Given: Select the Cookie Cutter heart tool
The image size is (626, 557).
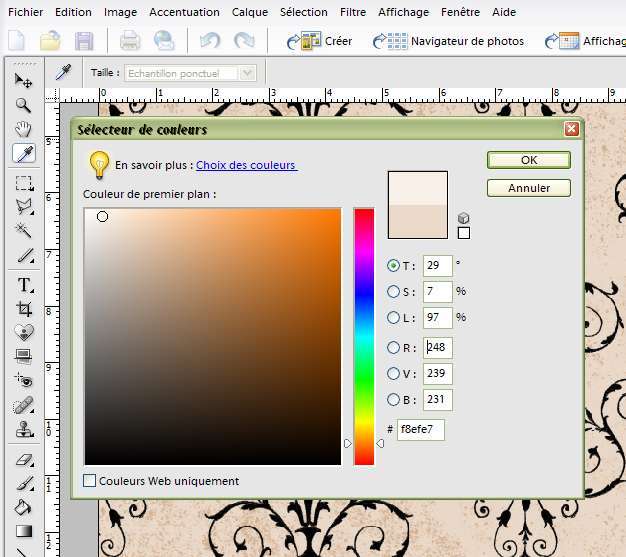Looking at the screenshot, I should (x=24, y=332).
